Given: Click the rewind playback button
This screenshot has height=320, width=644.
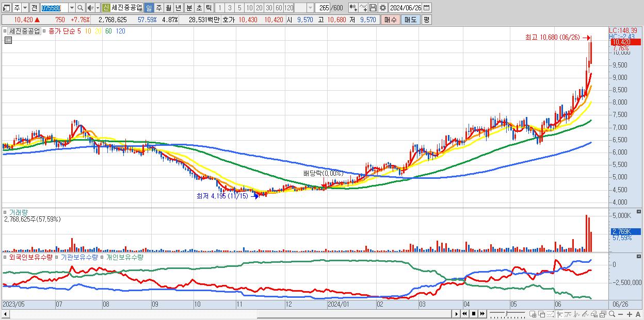Looking at the screenshot, I should (465, 314).
